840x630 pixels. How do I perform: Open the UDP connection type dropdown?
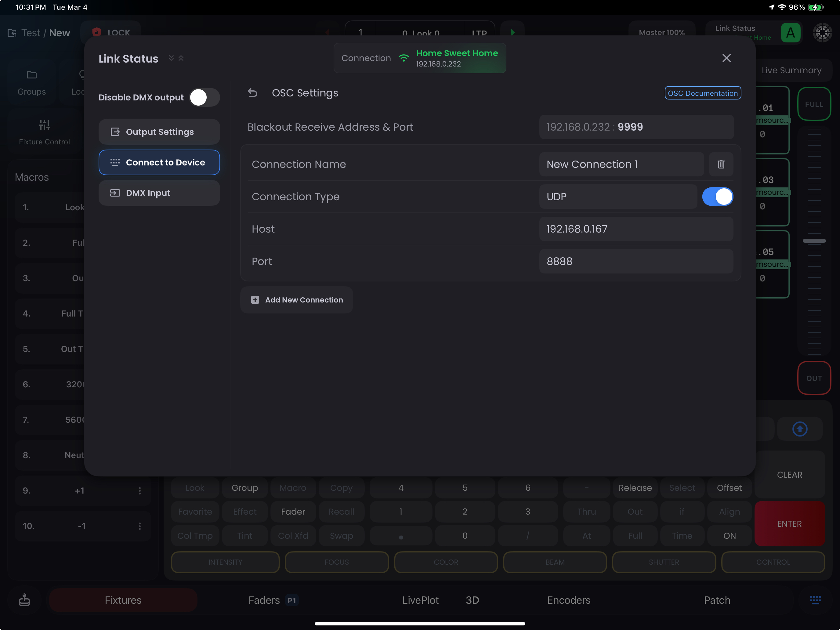tap(617, 197)
